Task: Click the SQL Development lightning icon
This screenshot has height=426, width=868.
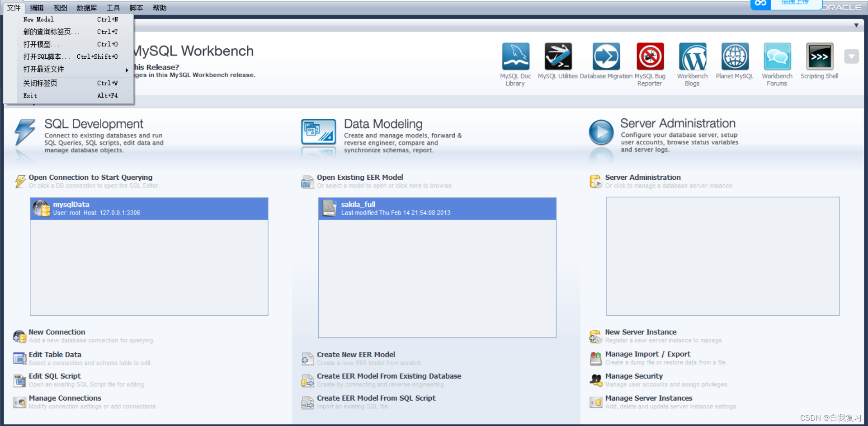Action: 25,132
